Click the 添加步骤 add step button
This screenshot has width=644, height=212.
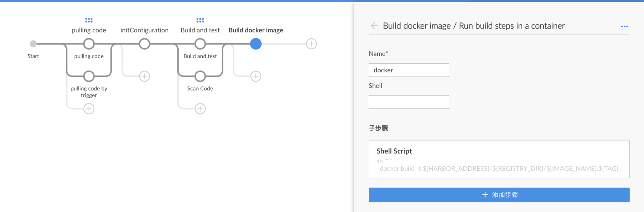pos(499,195)
